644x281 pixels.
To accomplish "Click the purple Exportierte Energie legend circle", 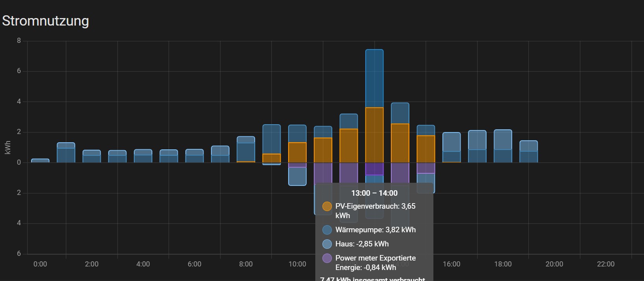I will coord(327,258).
